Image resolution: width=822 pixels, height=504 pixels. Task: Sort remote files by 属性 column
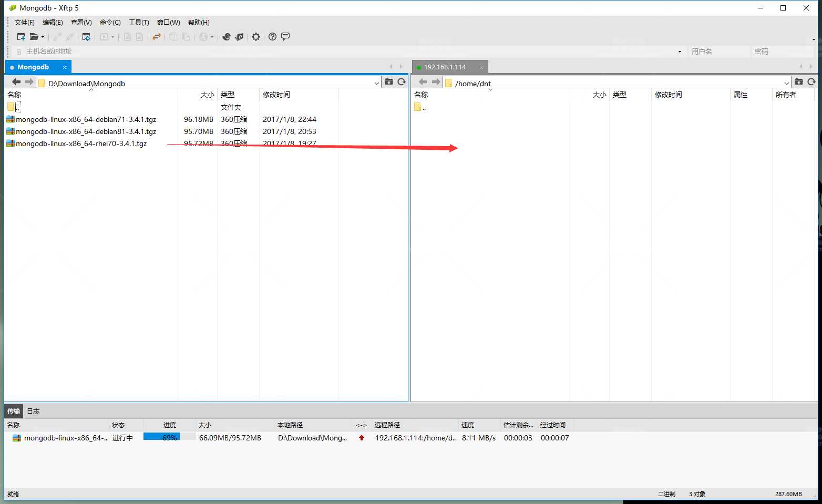(751, 95)
